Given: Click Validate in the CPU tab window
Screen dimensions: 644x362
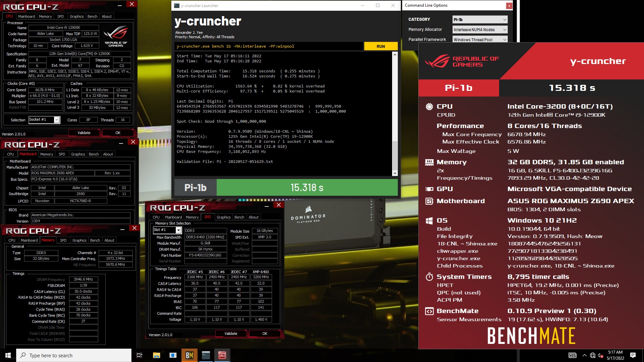Looking at the screenshot, I should 84,133.
